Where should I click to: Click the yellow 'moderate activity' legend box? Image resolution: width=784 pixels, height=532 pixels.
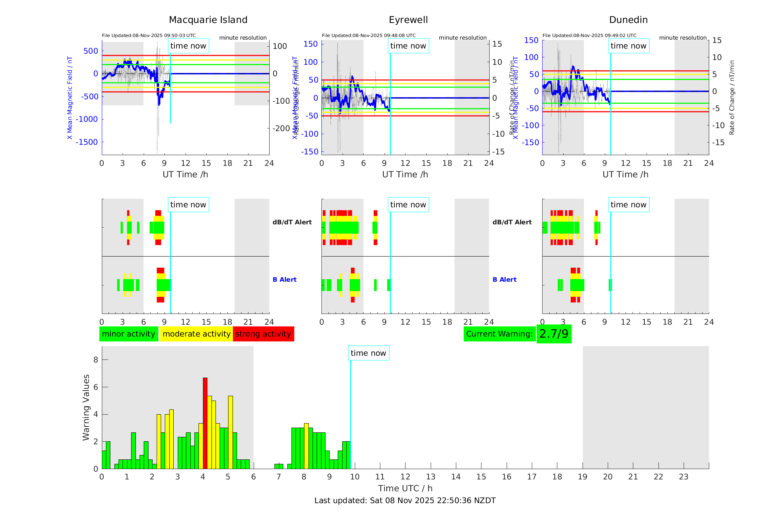(x=196, y=334)
